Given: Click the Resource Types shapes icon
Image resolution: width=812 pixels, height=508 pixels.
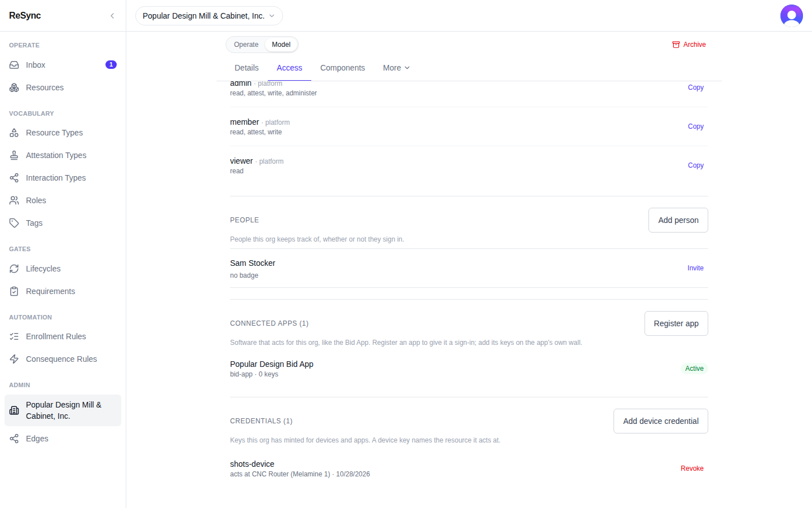Looking at the screenshot, I should coord(14,133).
